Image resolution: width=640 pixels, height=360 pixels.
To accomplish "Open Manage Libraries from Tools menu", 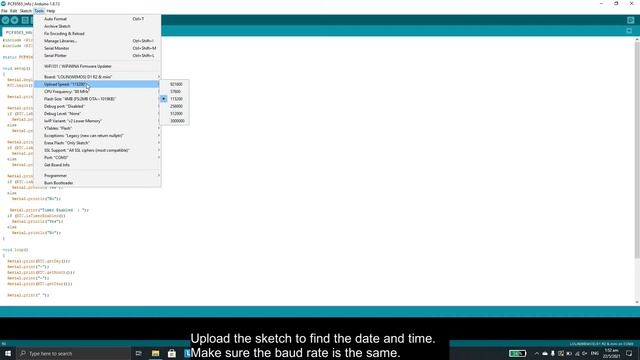I will (97, 41).
